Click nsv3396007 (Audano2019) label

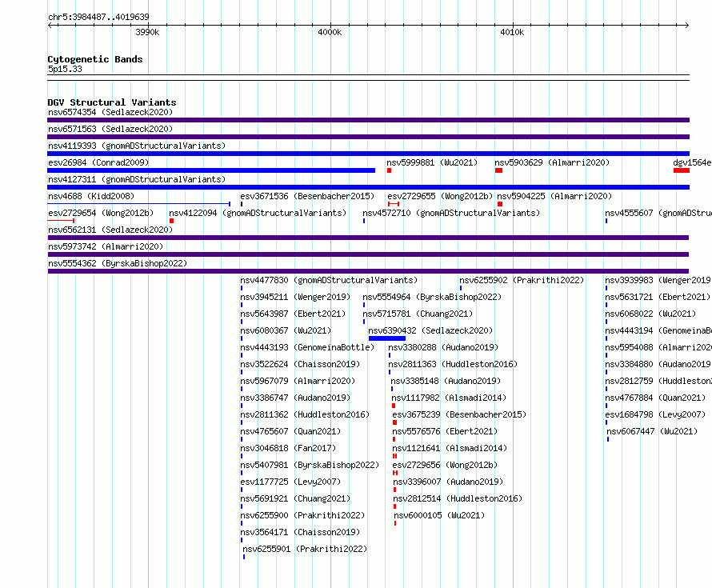tap(448, 482)
